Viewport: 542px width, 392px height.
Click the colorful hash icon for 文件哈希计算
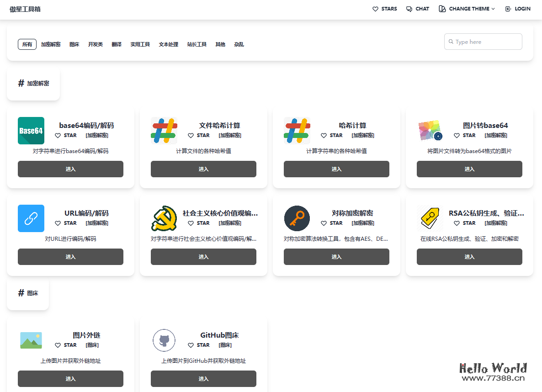164,130
